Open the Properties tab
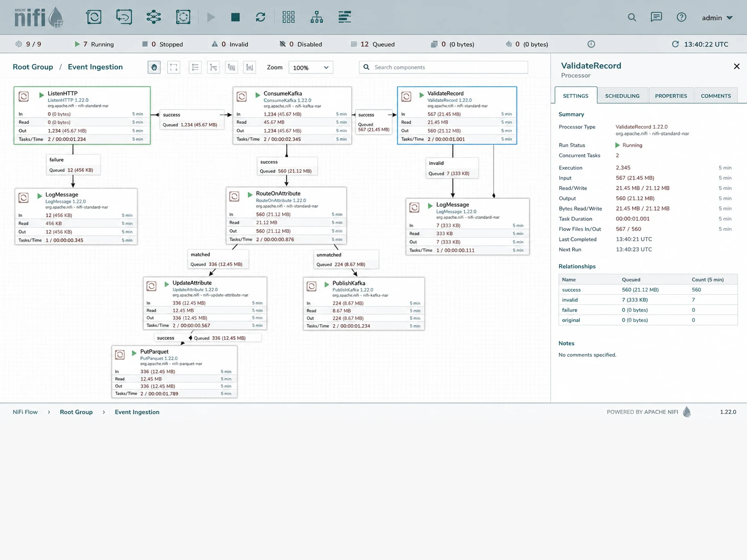Screen dimensions: 747x560 coord(671,96)
